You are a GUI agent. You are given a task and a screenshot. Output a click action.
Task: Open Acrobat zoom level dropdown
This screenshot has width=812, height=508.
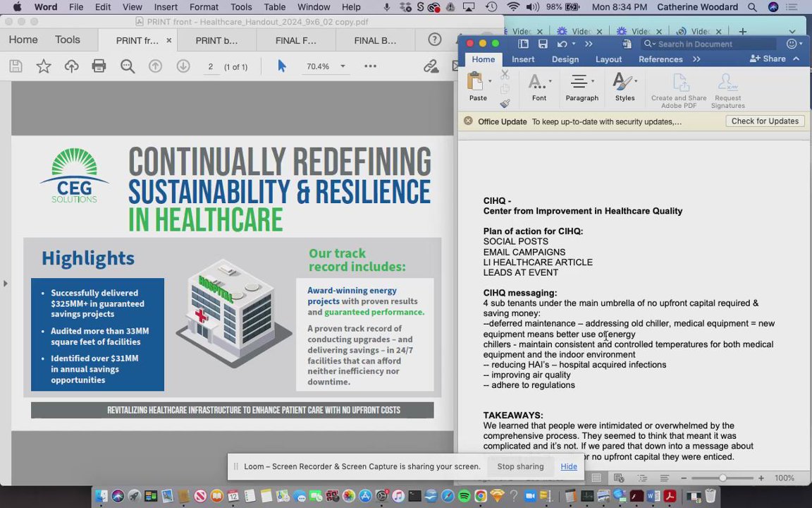[x=343, y=66]
